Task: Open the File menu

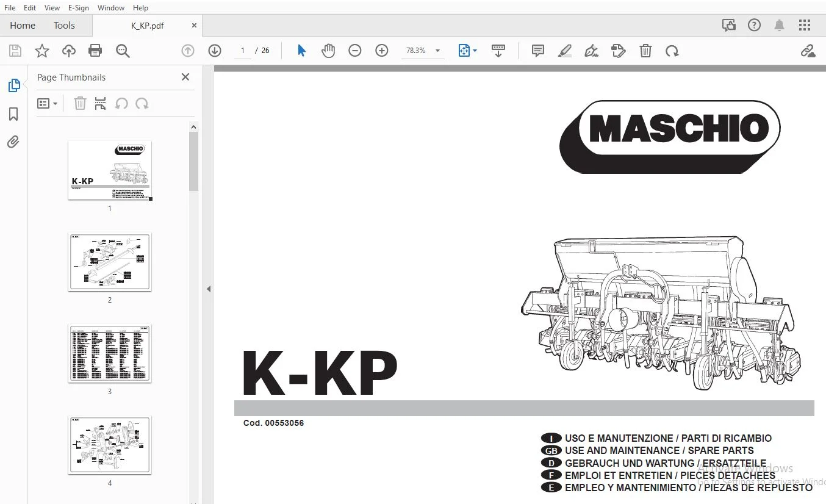Action: [x=10, y=7]
